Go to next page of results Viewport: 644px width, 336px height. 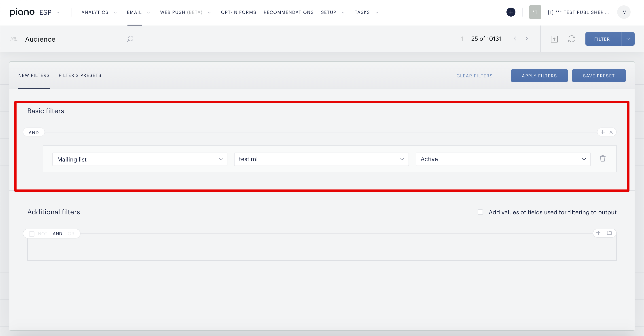(x=527, y=38)
